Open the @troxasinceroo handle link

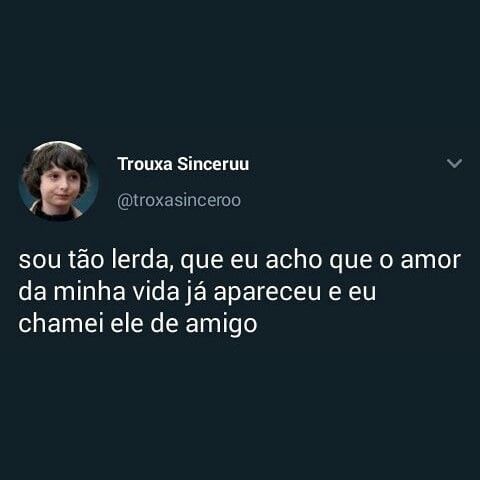coord(179,201)
